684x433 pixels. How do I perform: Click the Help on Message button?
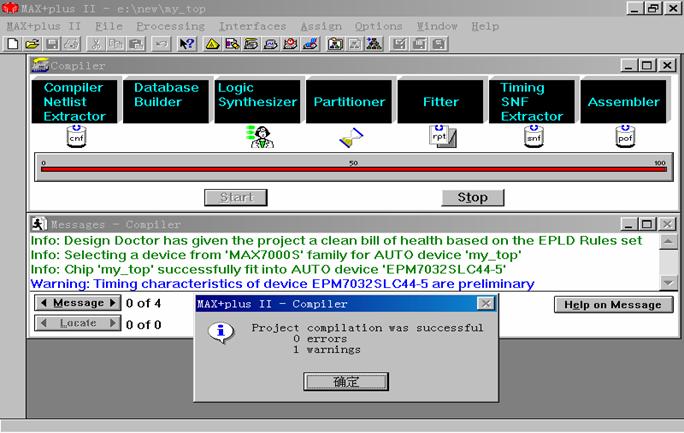pyautogui.click(x=613, y=305)
